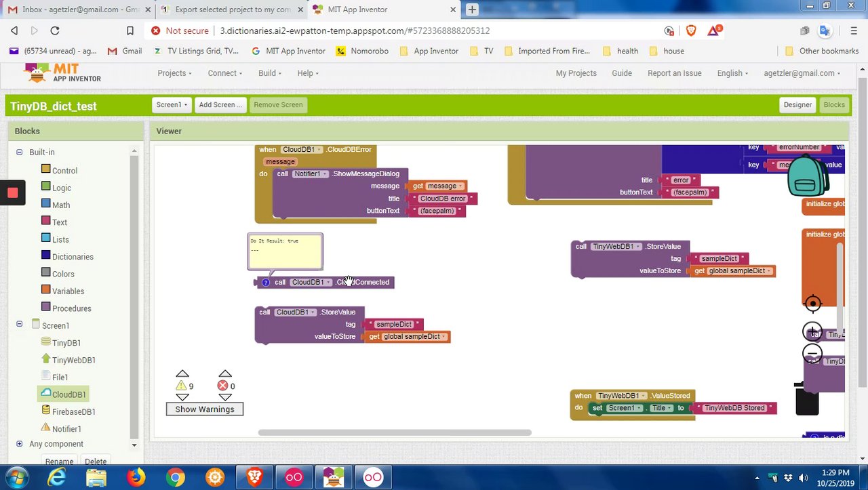
Task: Expand the Any component node
Action: click(19, 444)
